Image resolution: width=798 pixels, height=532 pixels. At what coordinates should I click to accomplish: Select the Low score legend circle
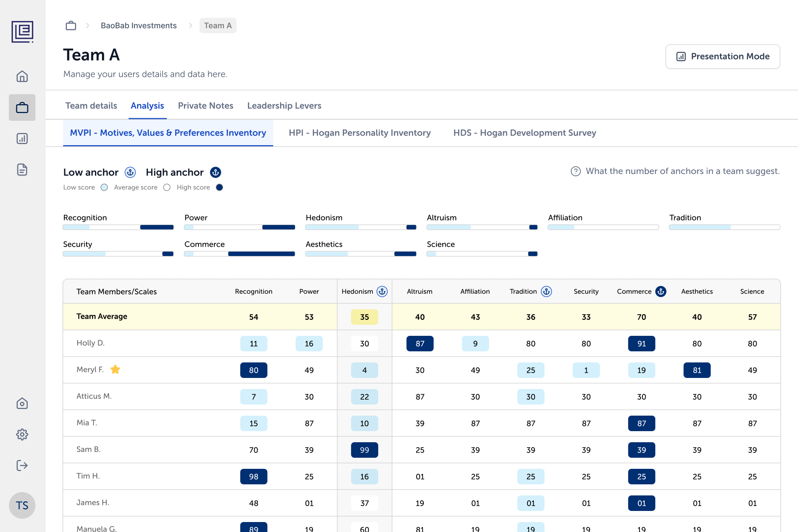105,187
